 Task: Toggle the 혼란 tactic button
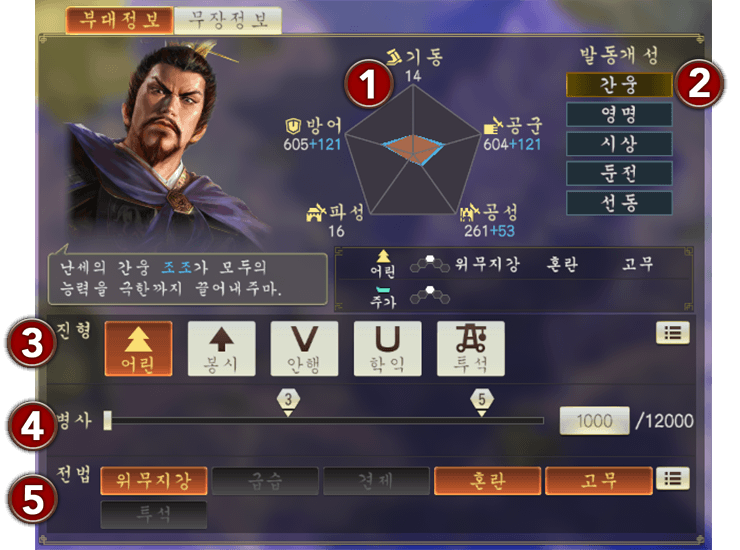click(488, 481)
